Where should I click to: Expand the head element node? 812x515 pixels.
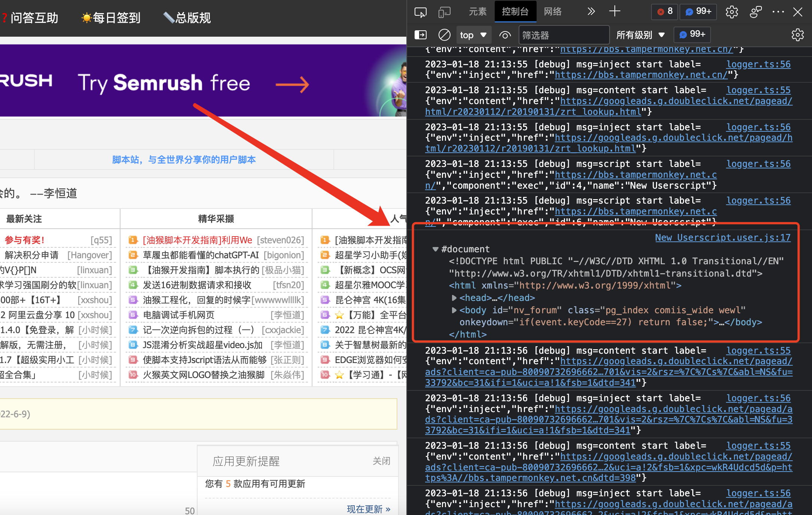[x=454, y=298]
